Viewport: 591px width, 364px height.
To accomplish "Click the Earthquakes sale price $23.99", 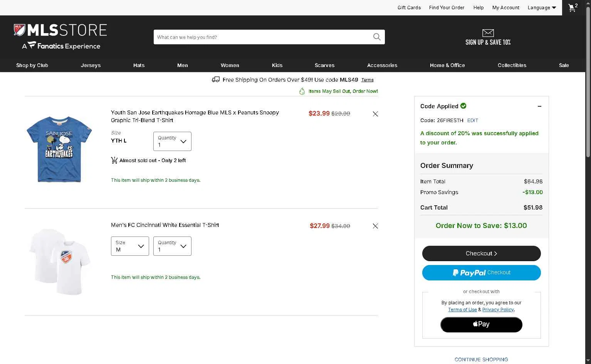I will (319, 114).
